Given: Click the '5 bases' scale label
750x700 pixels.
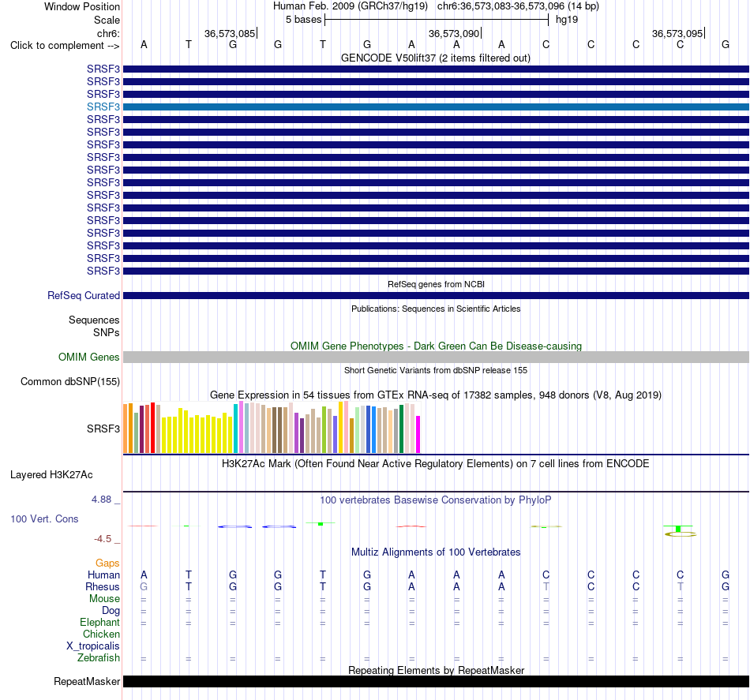Looking at the screenshot, I should pos(303,20).
